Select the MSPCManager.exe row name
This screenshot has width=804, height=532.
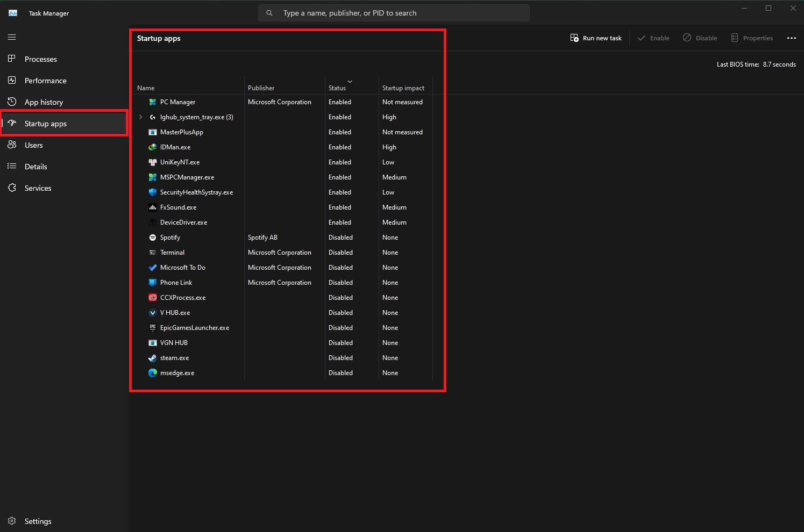point(187,177)
